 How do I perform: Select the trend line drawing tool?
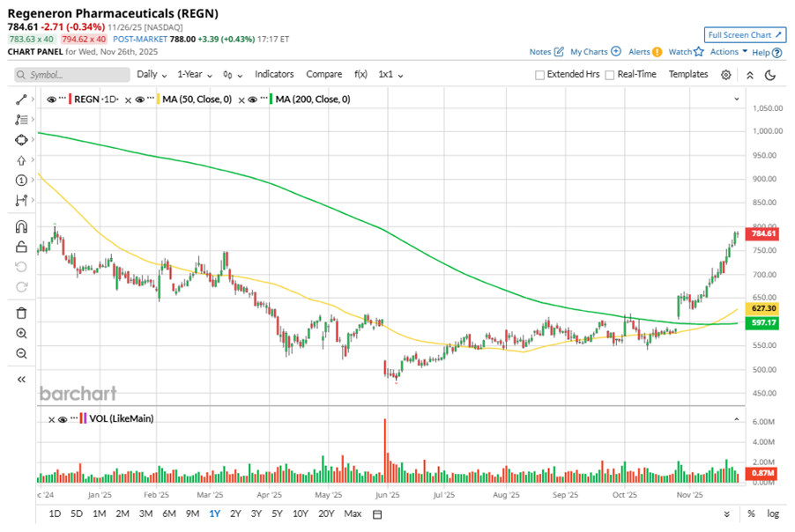pyautogui.click(x=21, y=100)
